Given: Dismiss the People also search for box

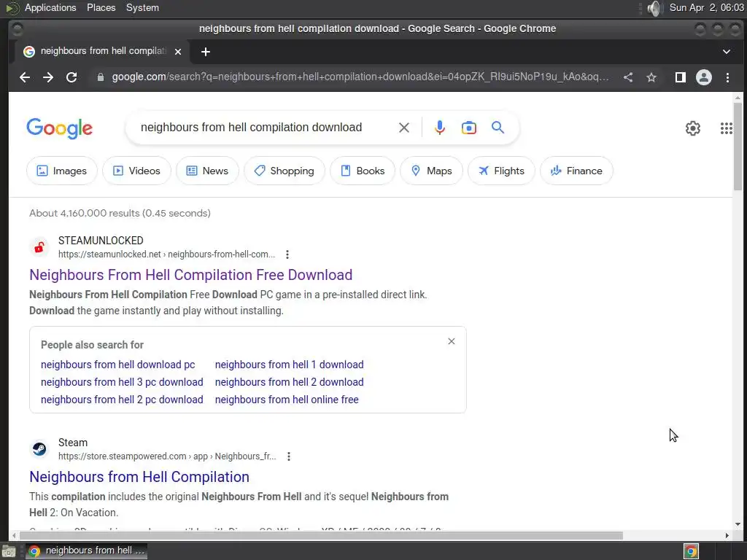Looking at the screenshot, I should point(451,341).
